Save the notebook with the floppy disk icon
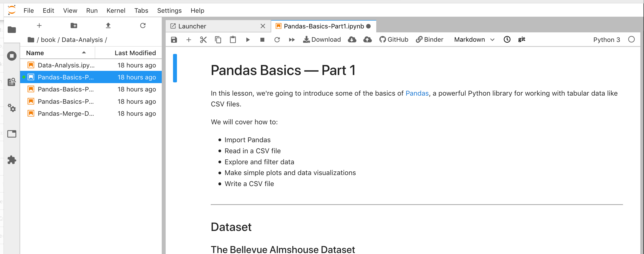Image resolution: width=644 pixels, height=254 pixels. point(174,40)
